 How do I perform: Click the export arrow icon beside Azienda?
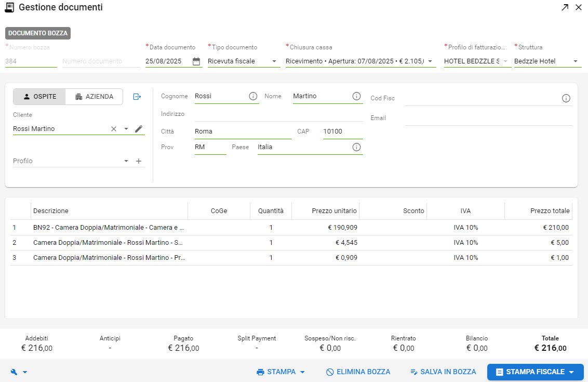pyautogui.click(x=137, y=97)
